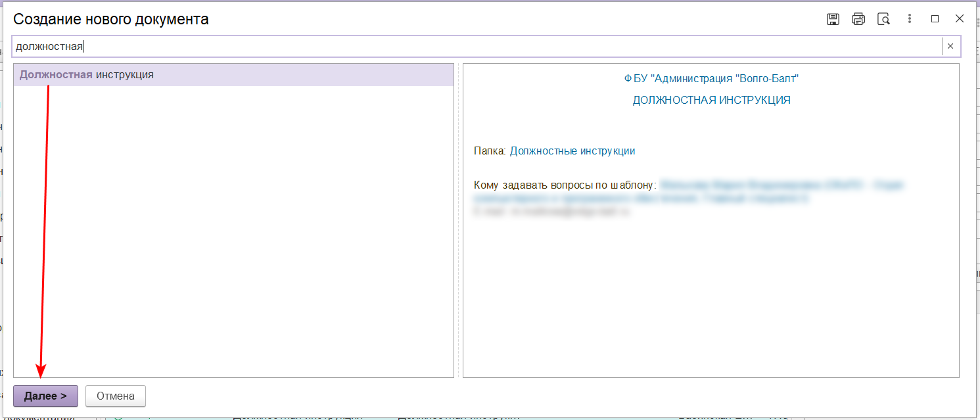Click 'Кому задавать вопросы по шаблону' label
The width and height of the screenshot is (980, 420).
pyautogui.click(x=565, y=185)
